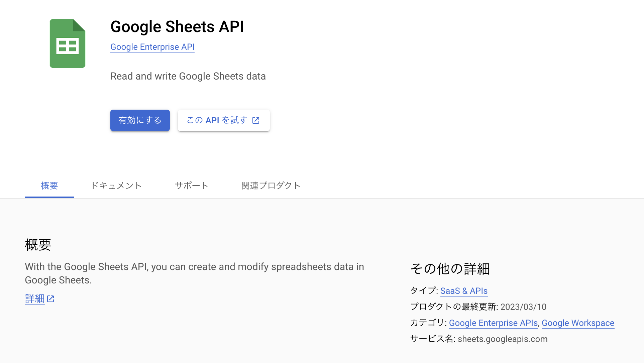Screen dimensions: 644x363
Task: Click the Google Sheets product icon
Action: click(68, 43)
